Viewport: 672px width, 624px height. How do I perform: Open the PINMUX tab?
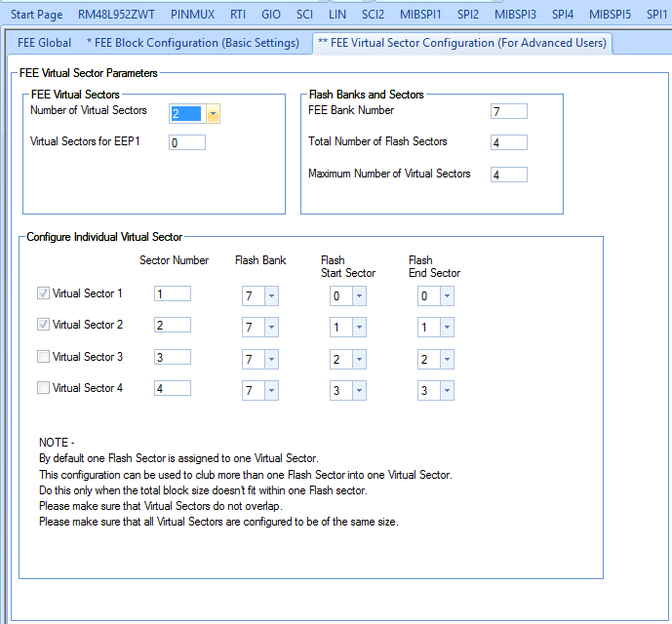pos(192,15)
